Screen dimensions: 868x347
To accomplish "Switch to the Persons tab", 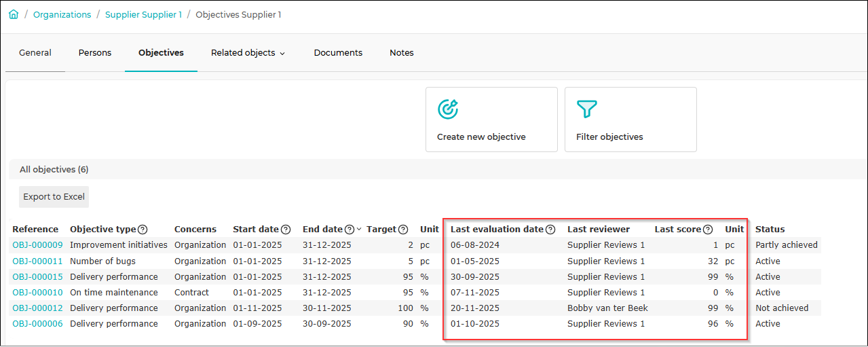I will coord(95,52).
